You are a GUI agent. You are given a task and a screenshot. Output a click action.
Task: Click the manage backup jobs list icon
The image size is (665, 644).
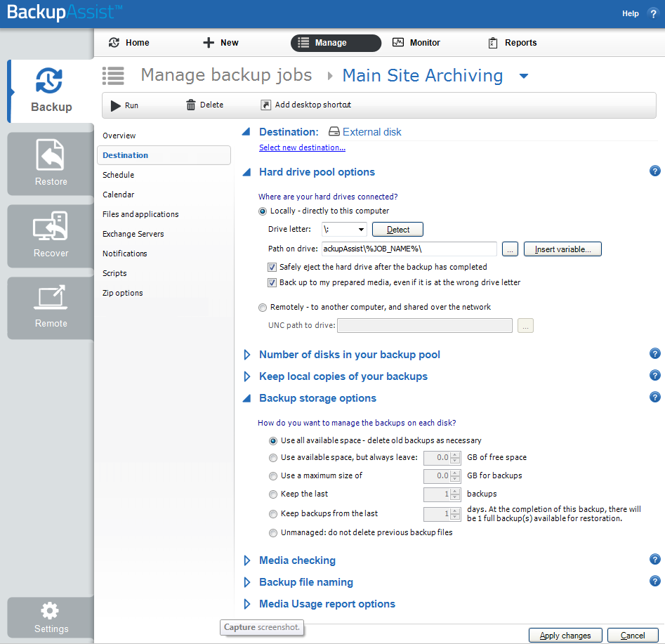pos(113,76)
